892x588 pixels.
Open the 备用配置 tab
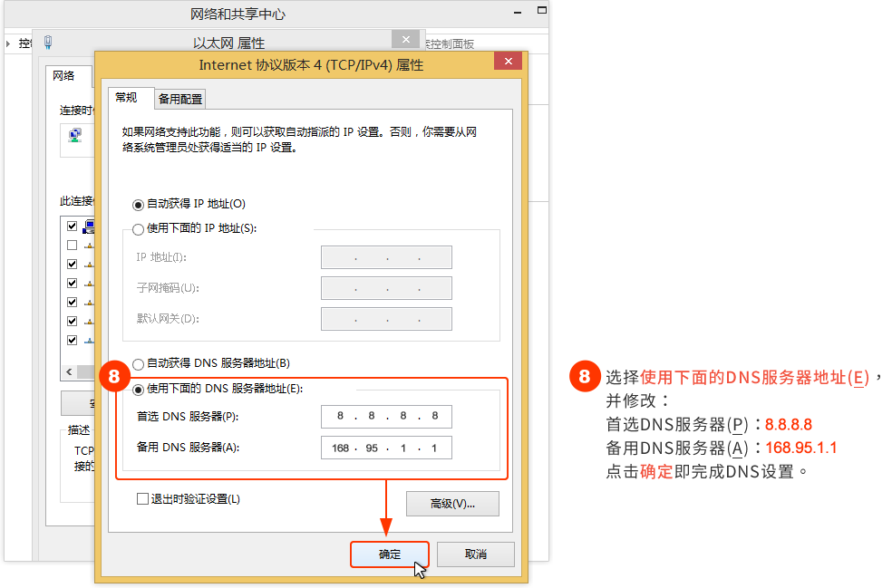coord(180,99)
